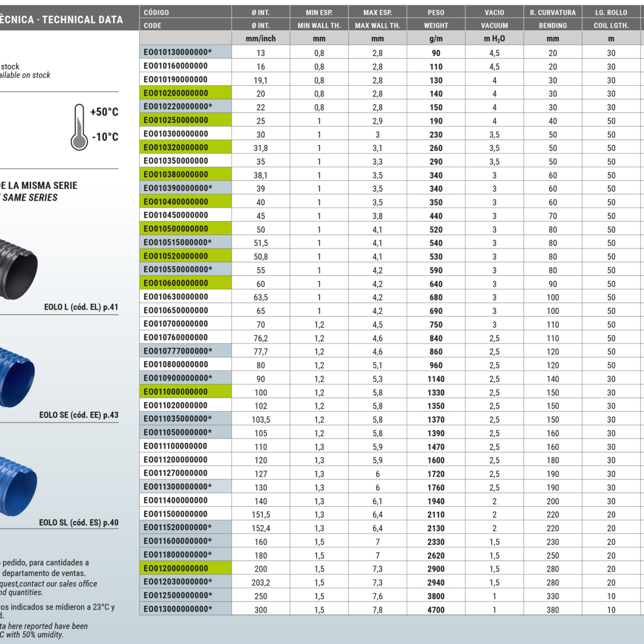Select the CÓDIGO / CODE column header
This screenshot has width=644, height=644.
(185, 19)
